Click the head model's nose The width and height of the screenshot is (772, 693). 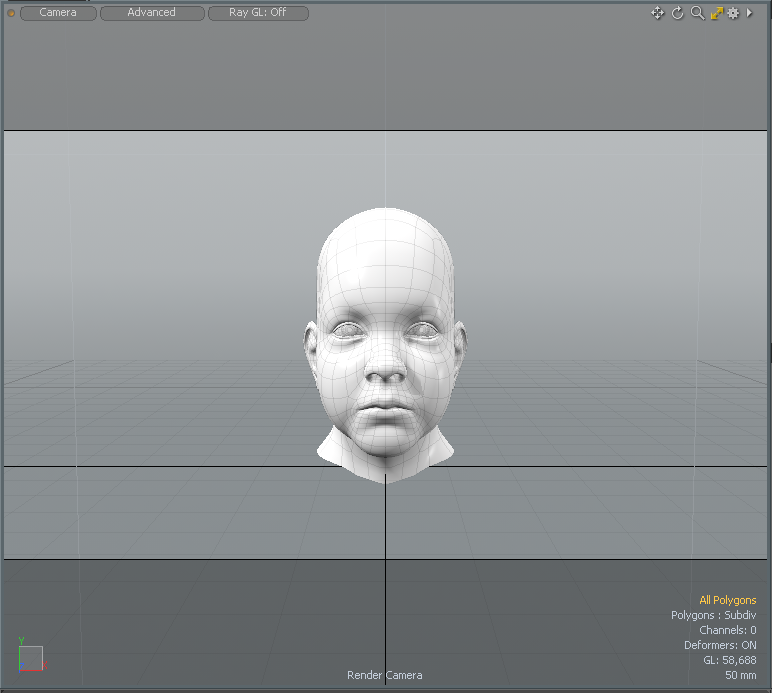click(385, 368)
